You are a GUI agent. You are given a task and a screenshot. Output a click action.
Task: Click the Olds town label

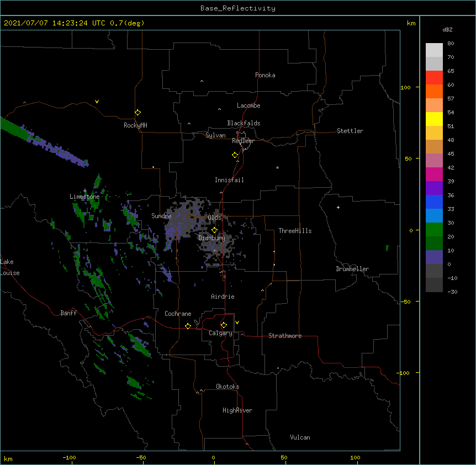214,218
